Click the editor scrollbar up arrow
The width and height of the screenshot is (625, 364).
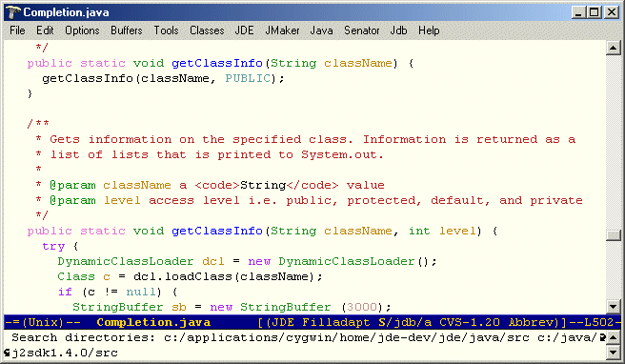613,48
